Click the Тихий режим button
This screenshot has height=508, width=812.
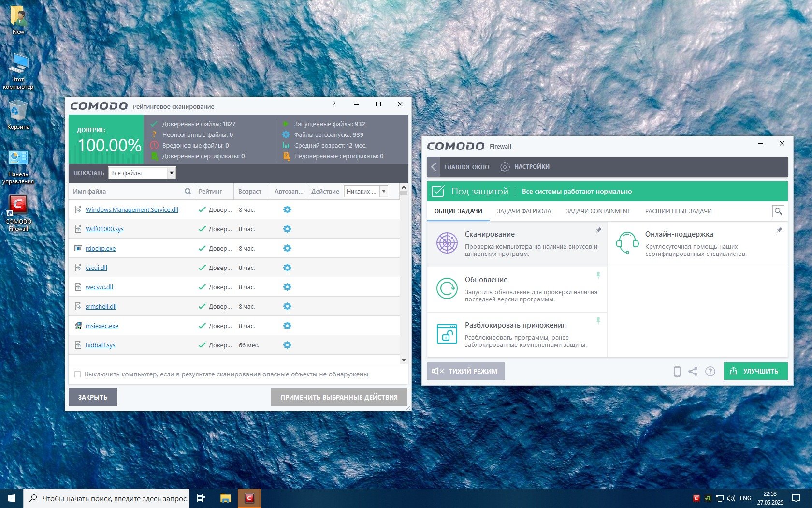(x=465, y=371)
